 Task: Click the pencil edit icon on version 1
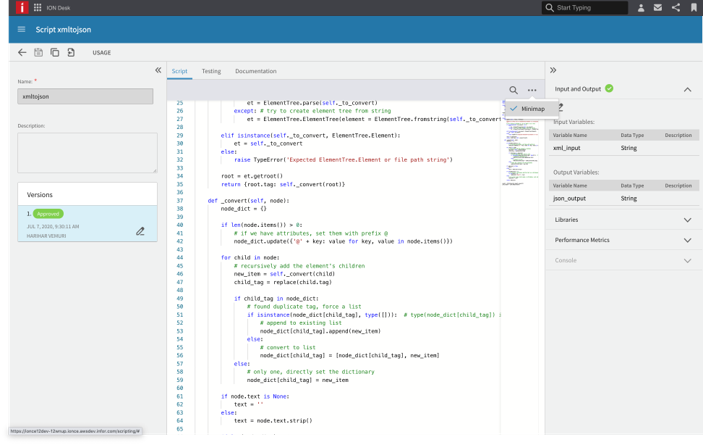140,231
